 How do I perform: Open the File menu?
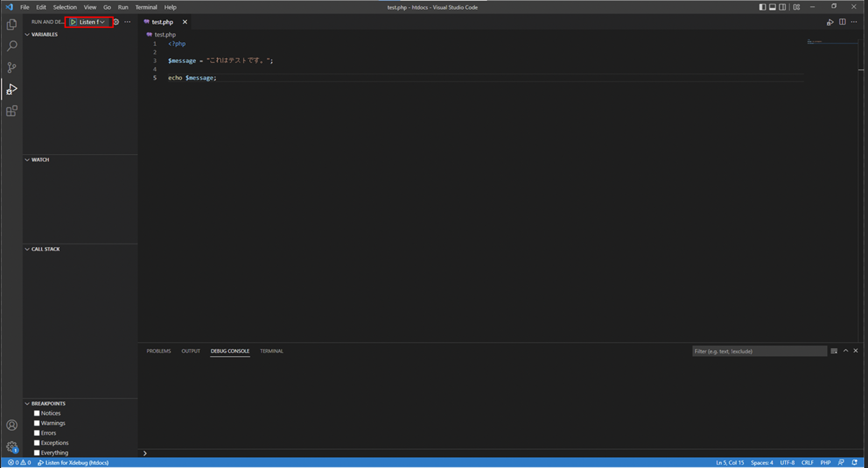point(25,7)
